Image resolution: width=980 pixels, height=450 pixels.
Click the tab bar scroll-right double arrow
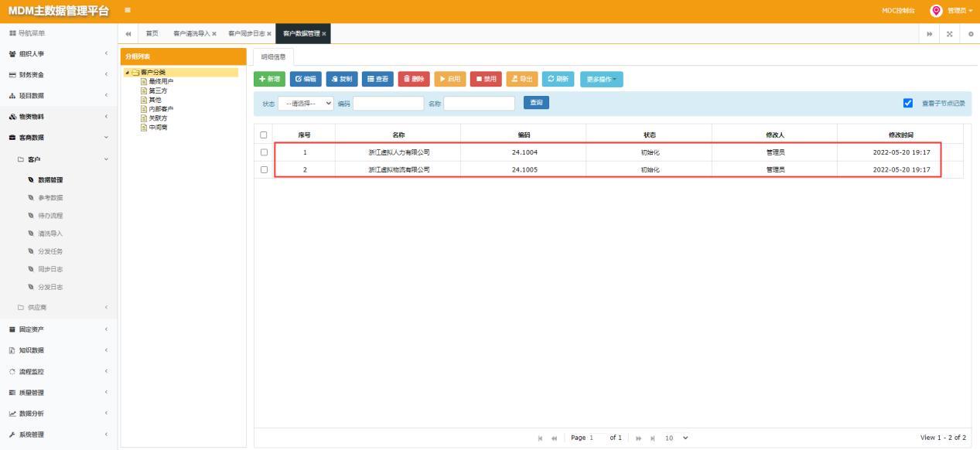[929, 34]
